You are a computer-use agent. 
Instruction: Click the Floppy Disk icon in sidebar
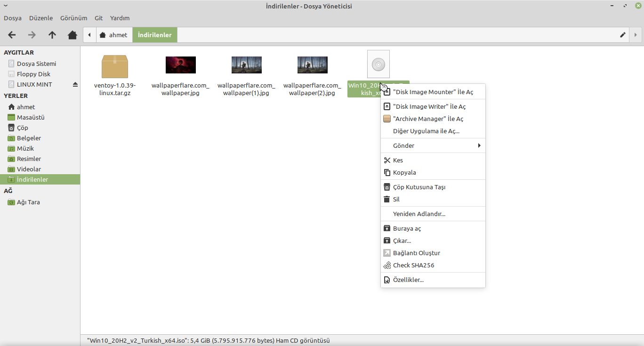(11, 74)
